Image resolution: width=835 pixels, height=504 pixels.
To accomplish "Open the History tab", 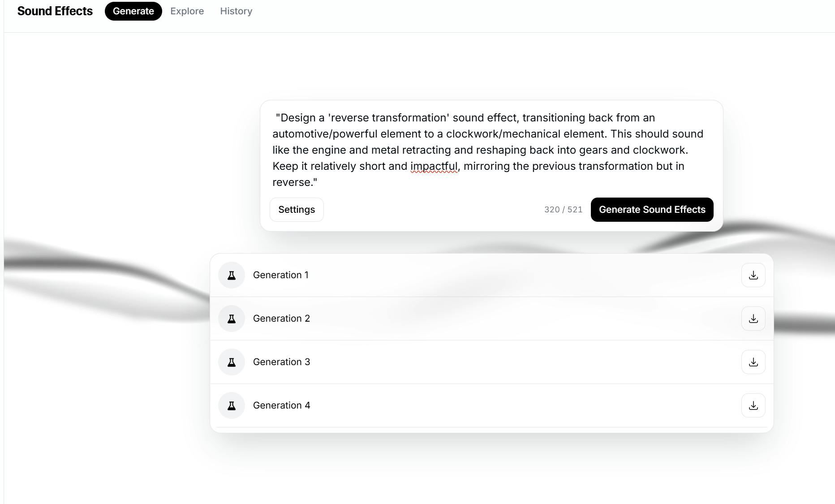I will [236, 11].
